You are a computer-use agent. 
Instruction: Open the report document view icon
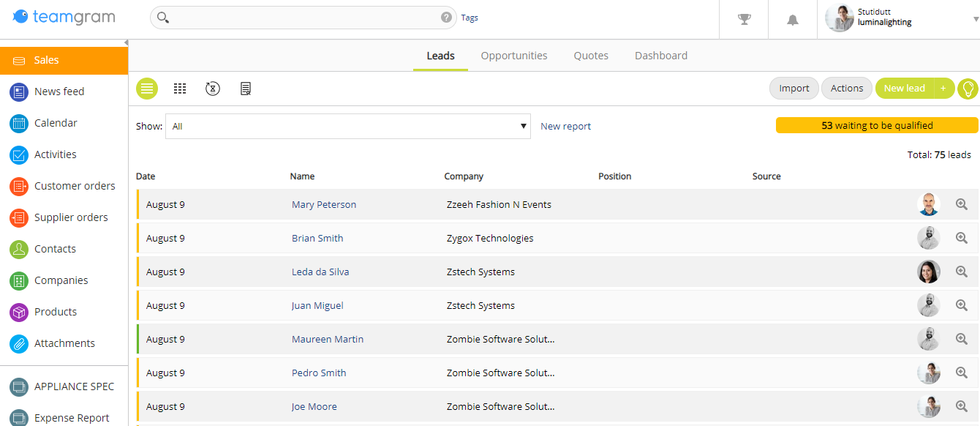click(x=246, y=89)
